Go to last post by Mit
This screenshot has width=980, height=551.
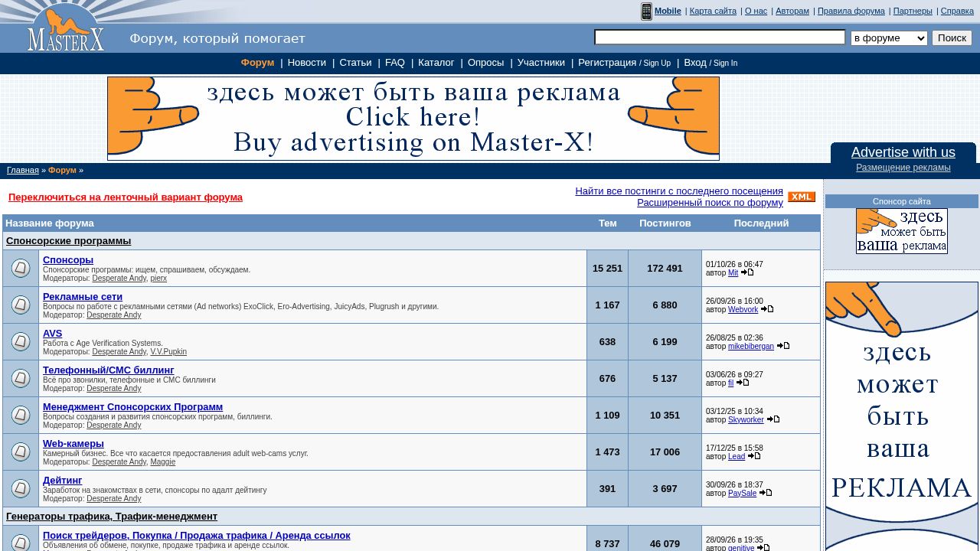coord(747,272)
